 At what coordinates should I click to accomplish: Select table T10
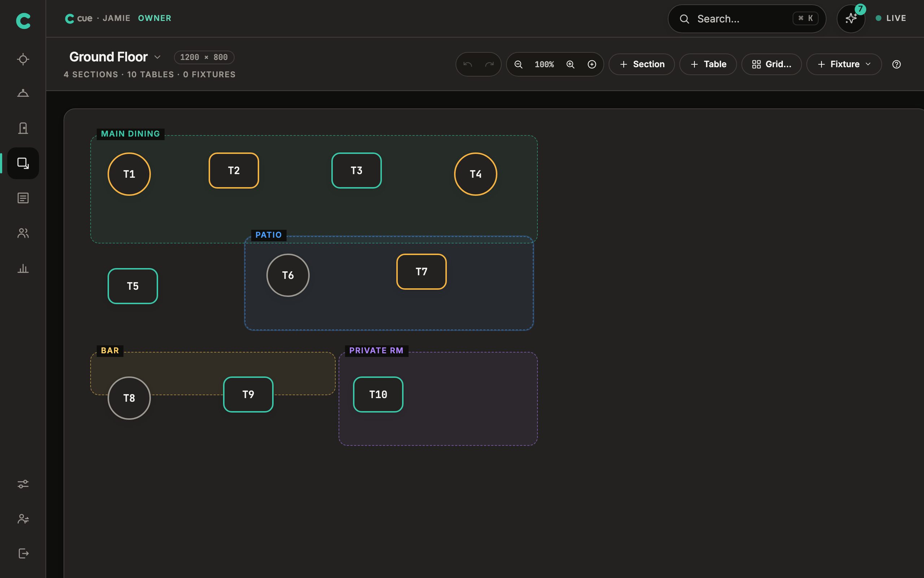(378, 394)
